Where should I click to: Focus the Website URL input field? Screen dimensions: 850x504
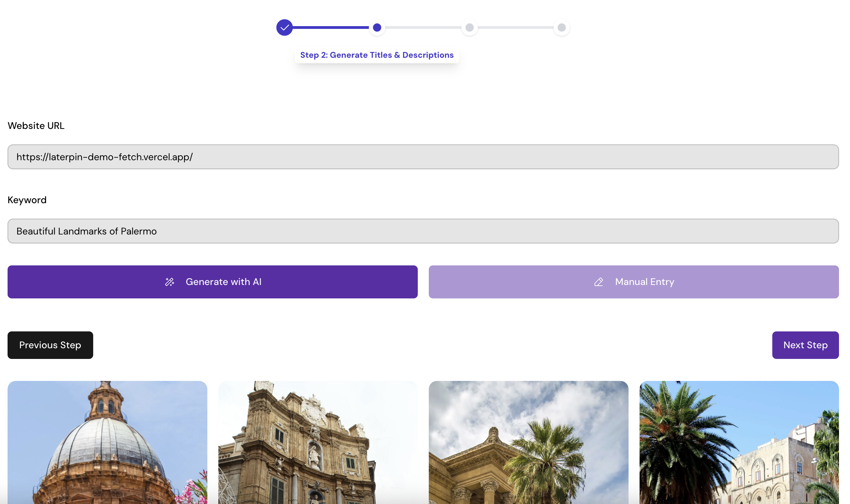(x=423, y=157)
